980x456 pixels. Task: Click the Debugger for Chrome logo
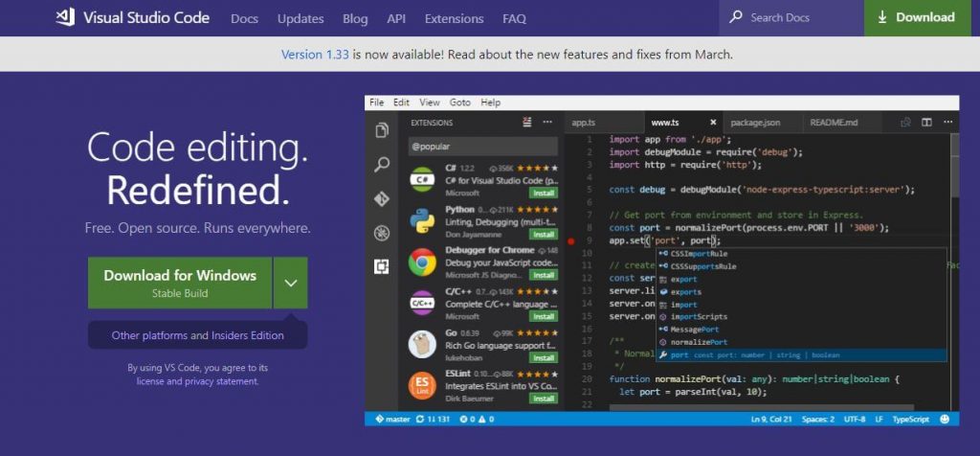coord(422,262)
